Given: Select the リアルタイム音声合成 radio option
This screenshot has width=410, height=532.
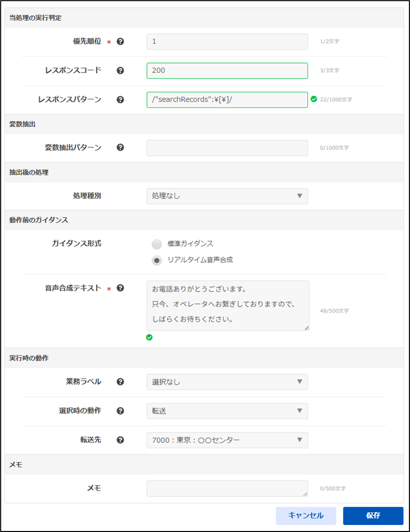Looking at the screenshot, I should click(x=157, y=260).
